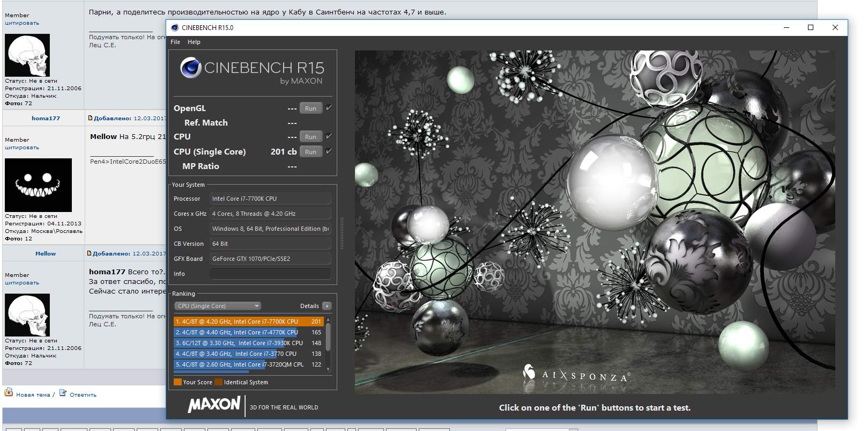Screen dimensions: 868x431
Task: Select ranking row 2 with i7-4770K CPU
Action: click(249, 332)
